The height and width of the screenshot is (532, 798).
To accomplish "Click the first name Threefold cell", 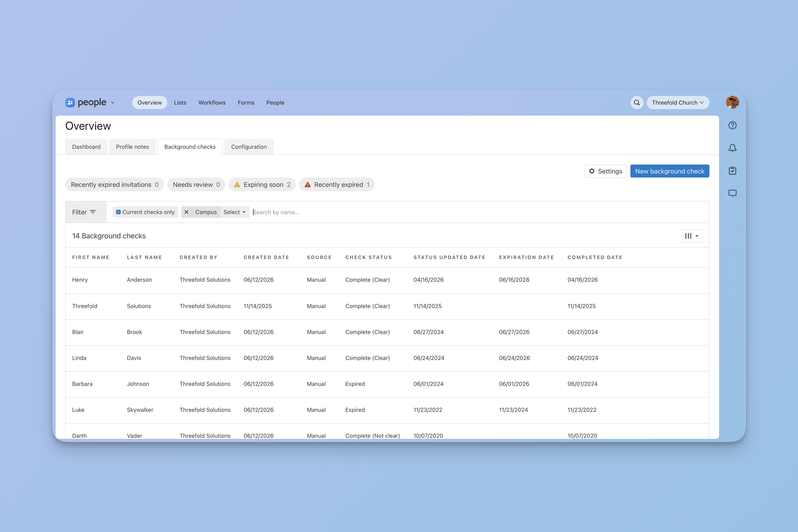I will [85, 306].
